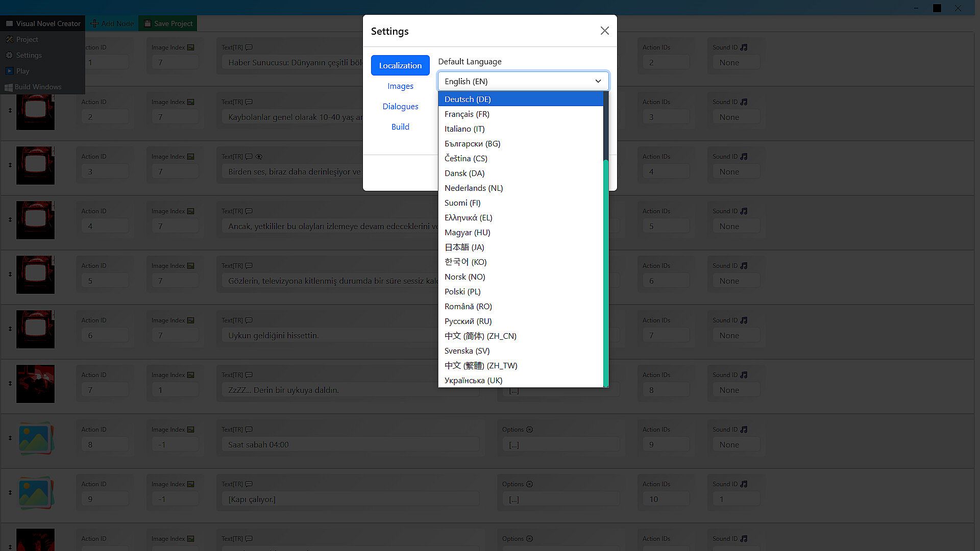980x551 pixels.
Task: Click the Save Project toolbar button
Action: click(168, 23)
